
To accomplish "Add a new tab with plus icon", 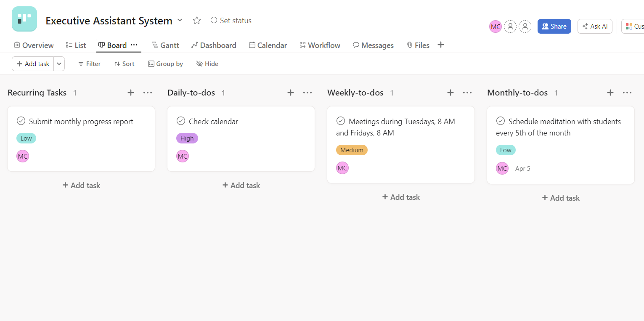I will [x=441, y=45].
